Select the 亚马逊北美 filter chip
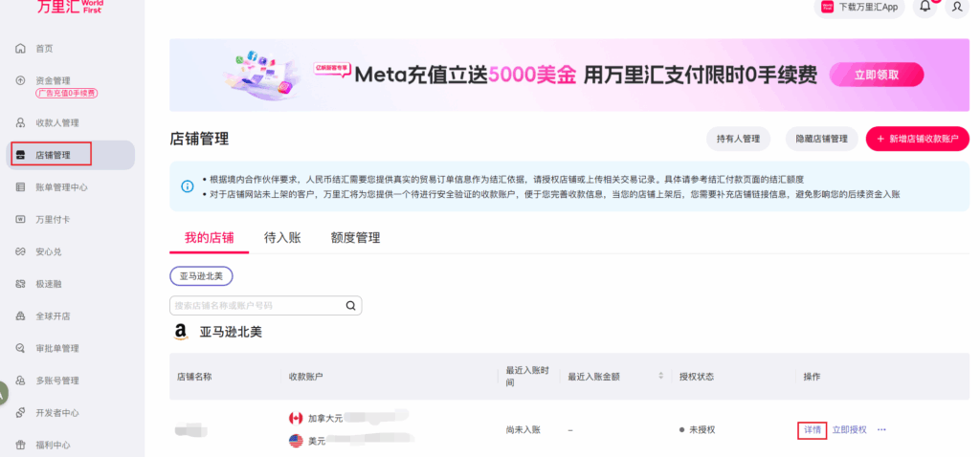This screenshot has width=980, height=457. coord(201,276)
